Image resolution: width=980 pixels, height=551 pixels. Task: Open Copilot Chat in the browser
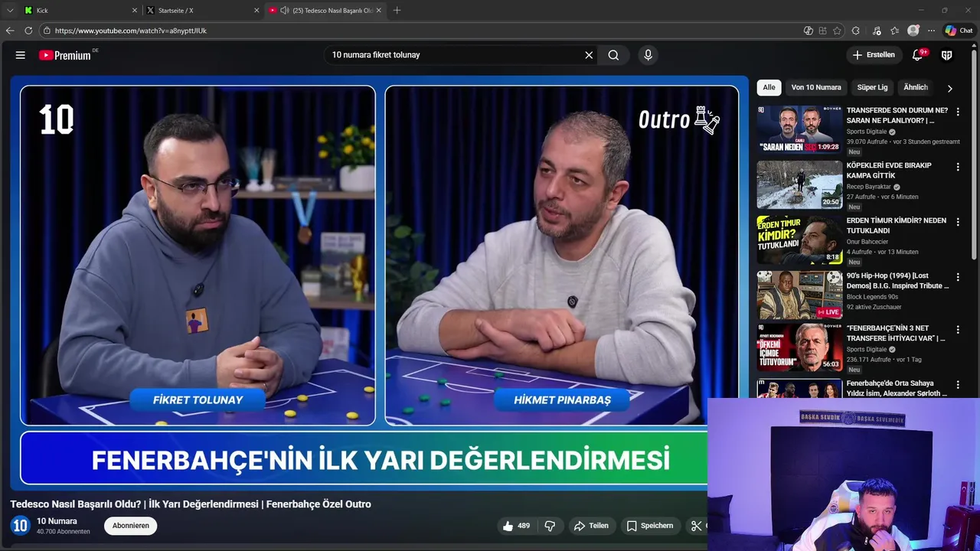(959, 31)
